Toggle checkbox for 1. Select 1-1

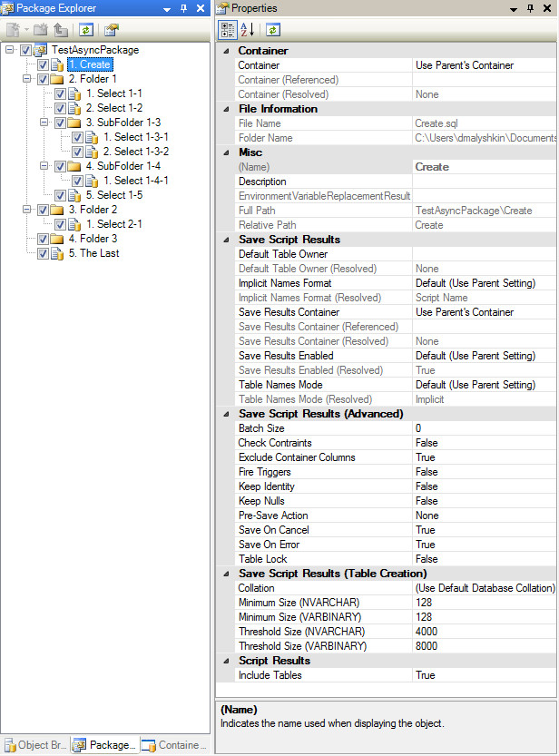(x=60, y=93)
